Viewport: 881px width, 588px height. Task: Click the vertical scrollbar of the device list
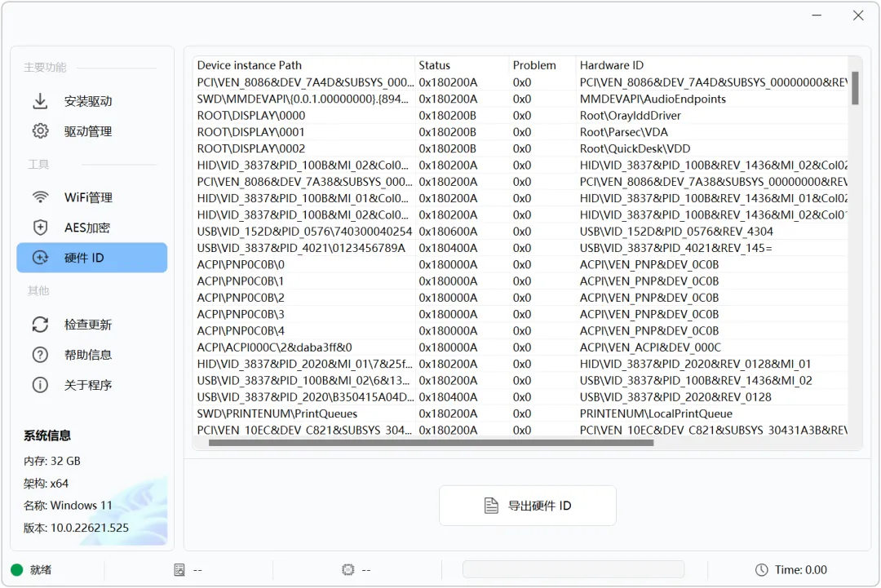855,87
